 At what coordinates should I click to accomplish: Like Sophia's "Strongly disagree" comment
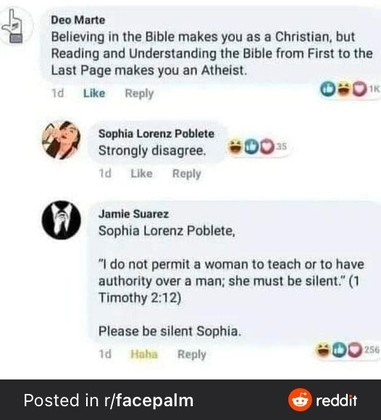[x=141, y=174]
